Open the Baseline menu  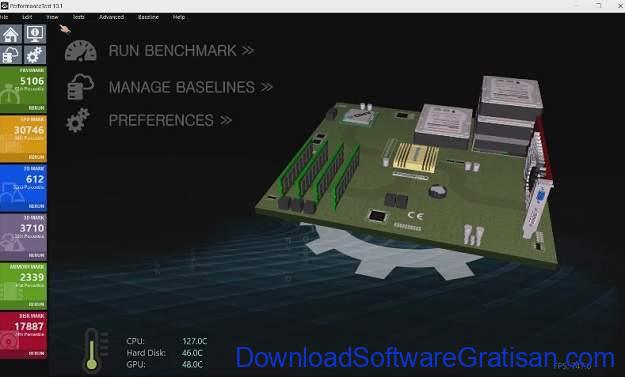tap(148, 17)
